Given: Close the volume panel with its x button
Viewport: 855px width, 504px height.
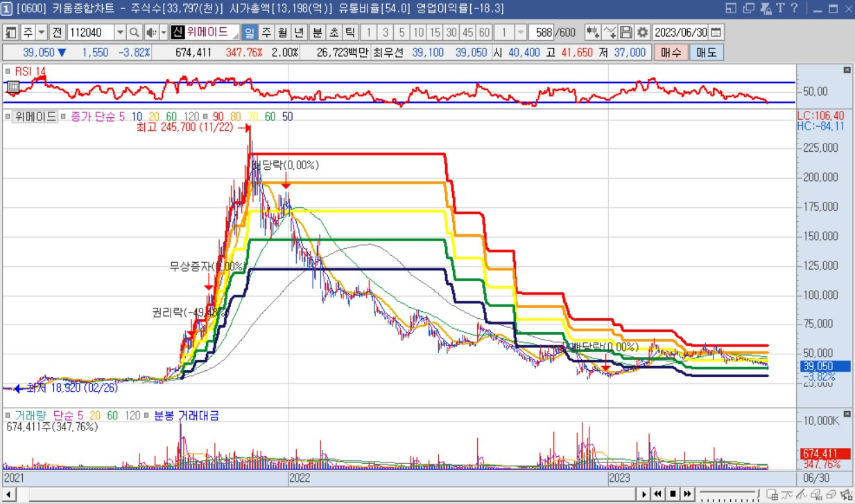Looking at the screenshot, I should [x=847, y=415].
